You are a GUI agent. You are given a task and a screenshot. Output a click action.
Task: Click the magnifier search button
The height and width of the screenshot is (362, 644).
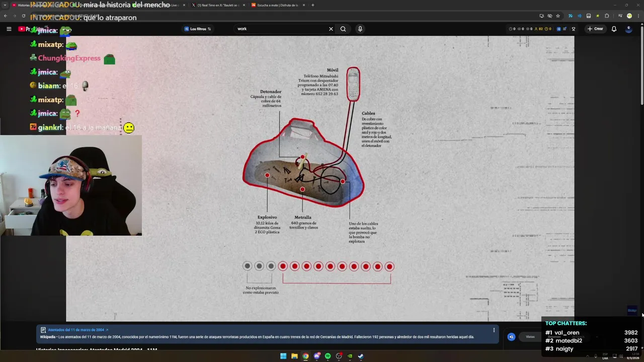tap(343, 29)
